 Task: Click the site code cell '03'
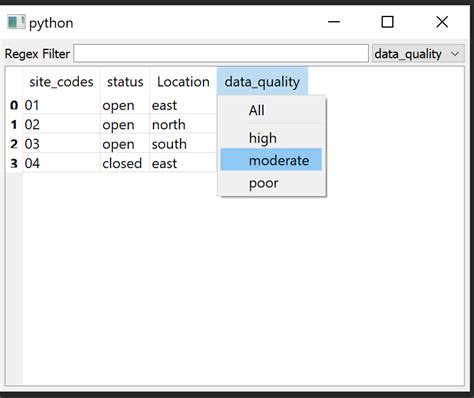click(x=61, y=144)
